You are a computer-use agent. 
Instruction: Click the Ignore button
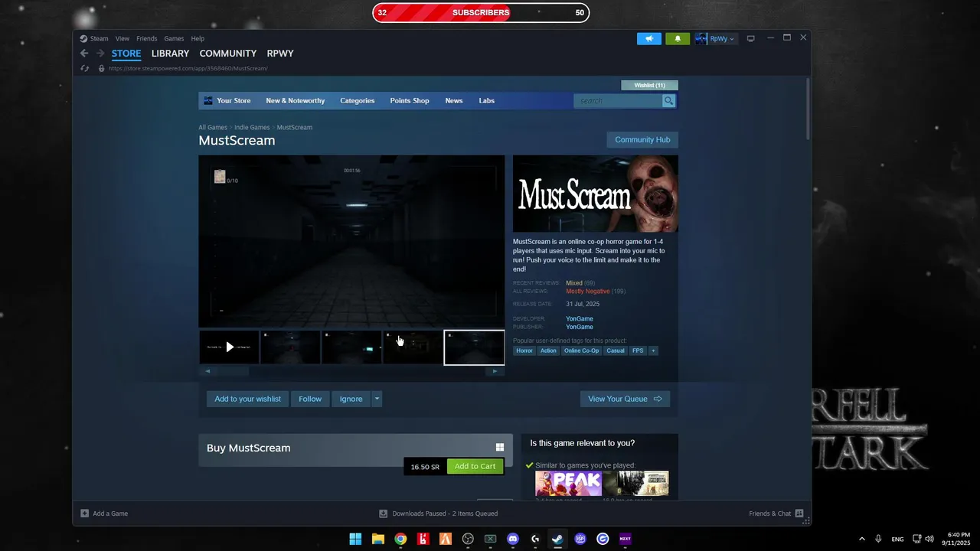point(351,399)
